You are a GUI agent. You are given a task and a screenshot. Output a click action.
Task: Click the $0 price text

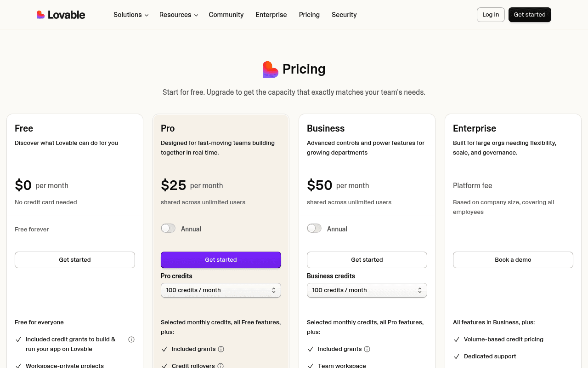tap(23, 185)
